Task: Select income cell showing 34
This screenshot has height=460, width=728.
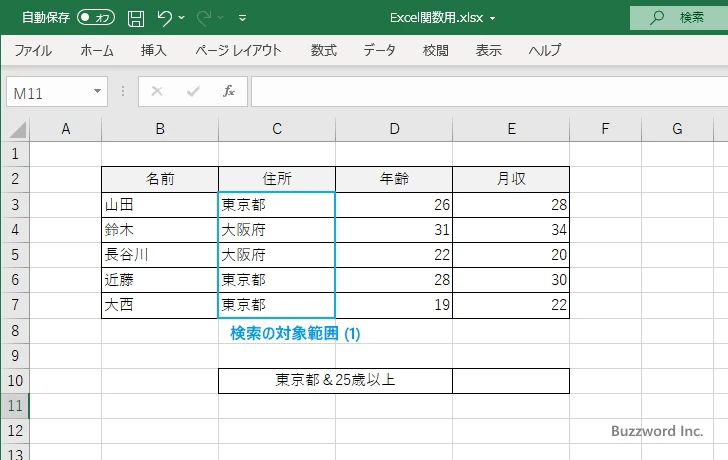Action: coord(511,230)
